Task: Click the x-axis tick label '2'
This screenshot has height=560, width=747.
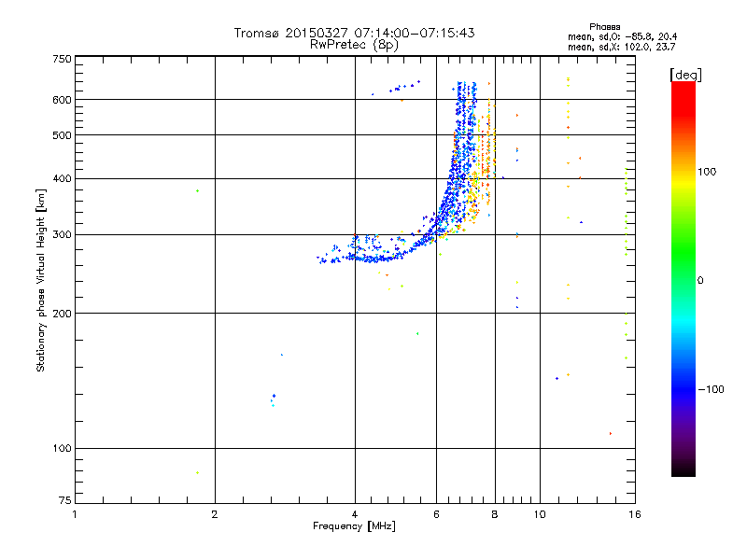Action: pos(215,514)
